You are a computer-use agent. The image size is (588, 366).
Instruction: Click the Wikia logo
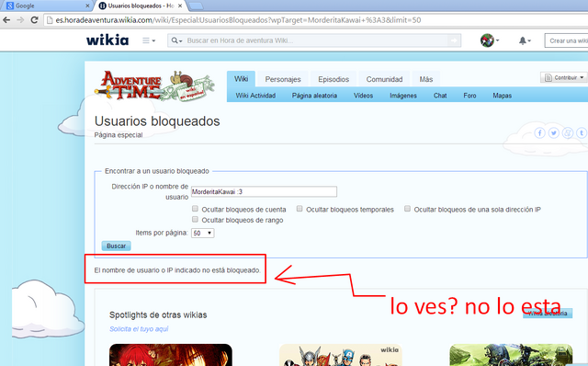[107, 40]
